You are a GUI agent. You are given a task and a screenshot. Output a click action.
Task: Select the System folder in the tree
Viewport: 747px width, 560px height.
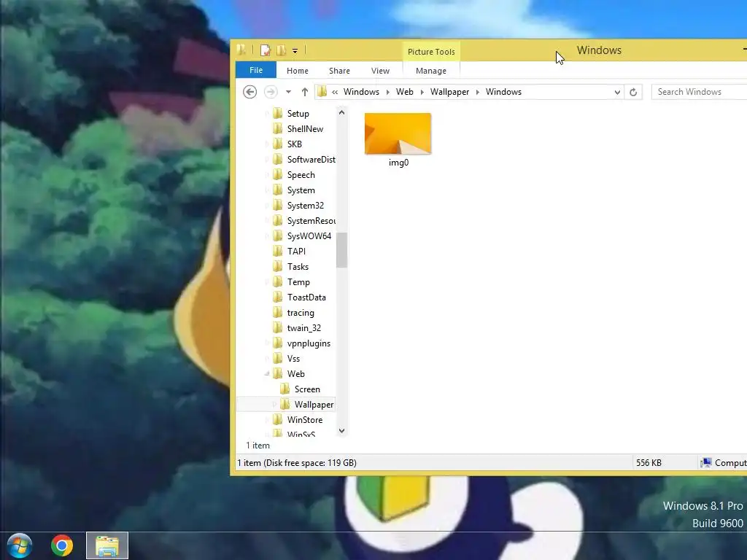click(x=301, y=190)
